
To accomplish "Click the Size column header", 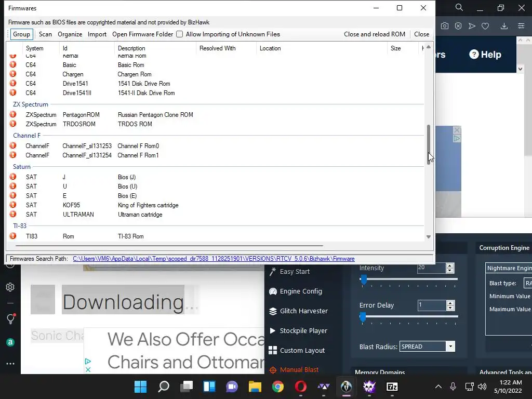I will tap(395, 48).
